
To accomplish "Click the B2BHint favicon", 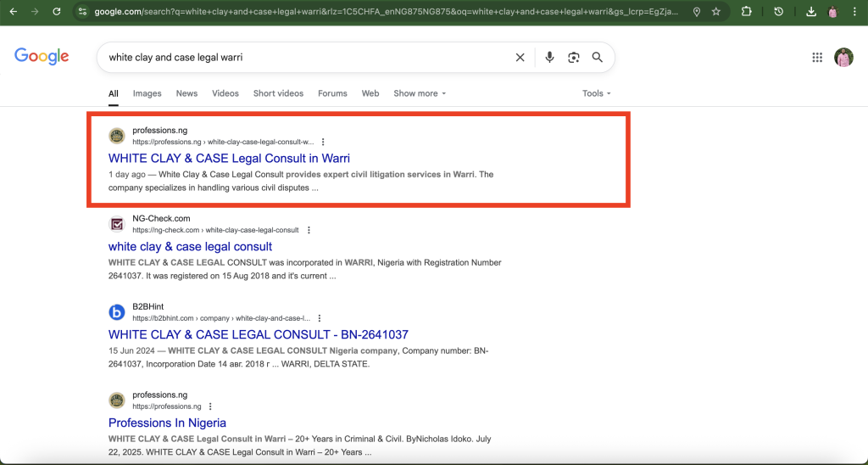I will coord(117,312).
